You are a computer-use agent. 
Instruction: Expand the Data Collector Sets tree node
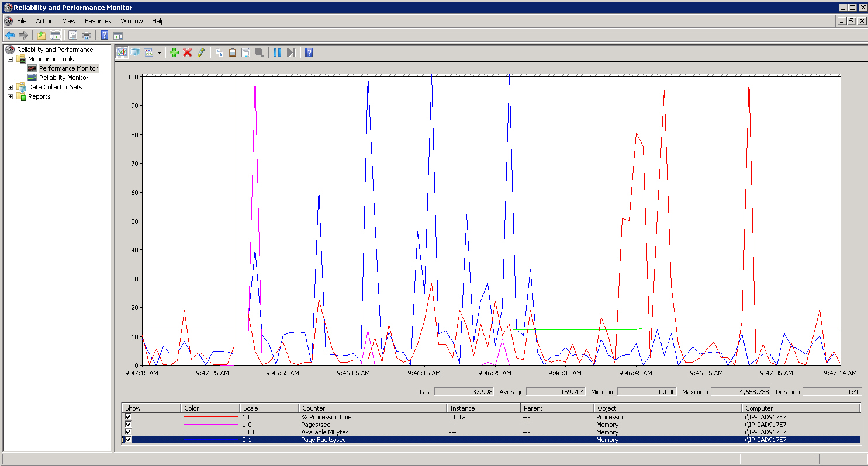10,87
